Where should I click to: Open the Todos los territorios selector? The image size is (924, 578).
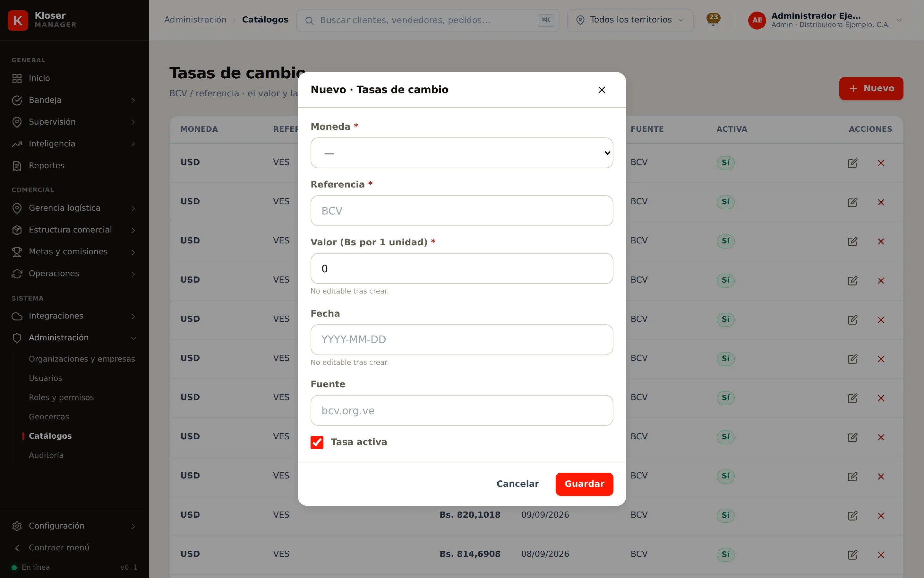coord(630,20)
